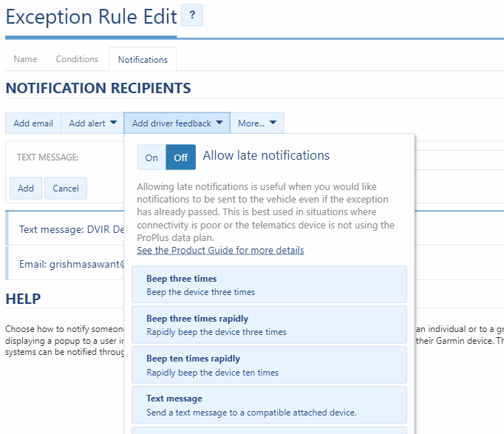Switch to the Name tab
The height and width of the screenshot is (434, 504).
(25, 59)
